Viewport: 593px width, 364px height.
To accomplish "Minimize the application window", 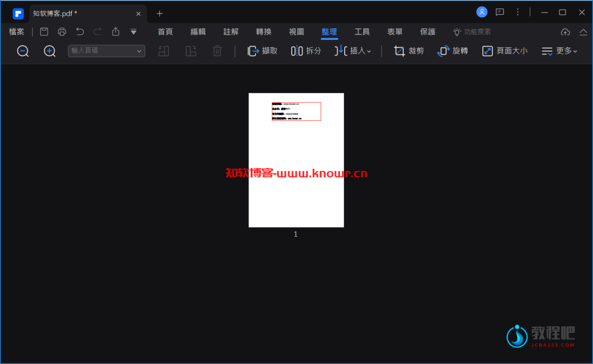I will [545, 13].
